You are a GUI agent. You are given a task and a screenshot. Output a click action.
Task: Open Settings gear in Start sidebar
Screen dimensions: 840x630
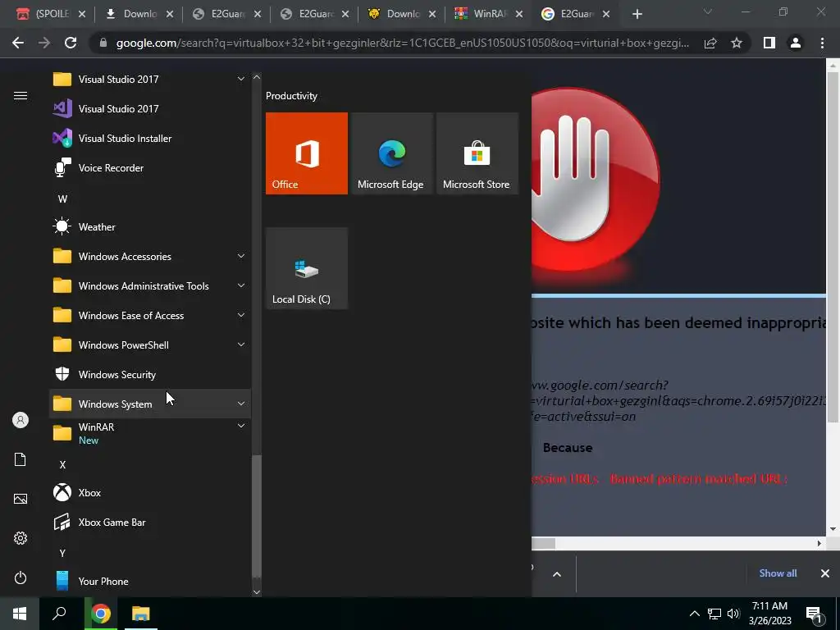(x=21, y=538)
